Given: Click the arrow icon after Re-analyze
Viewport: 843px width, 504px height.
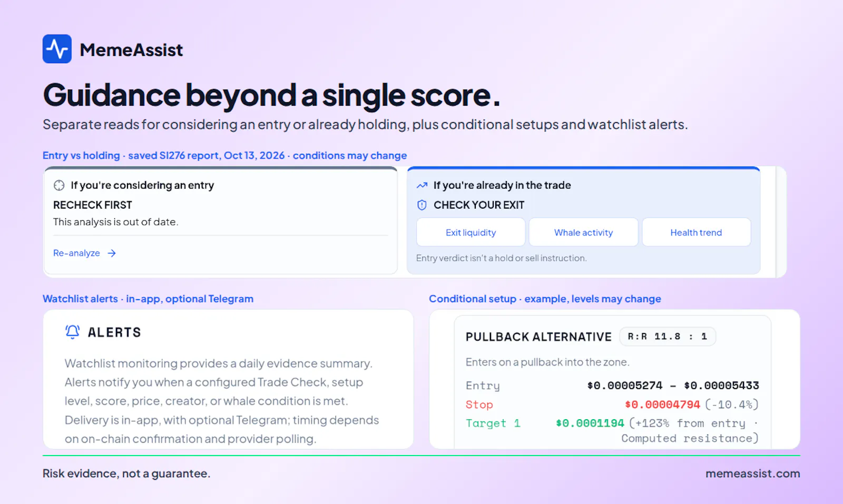Looking at the screenshot, I should [x=112, y=253].
